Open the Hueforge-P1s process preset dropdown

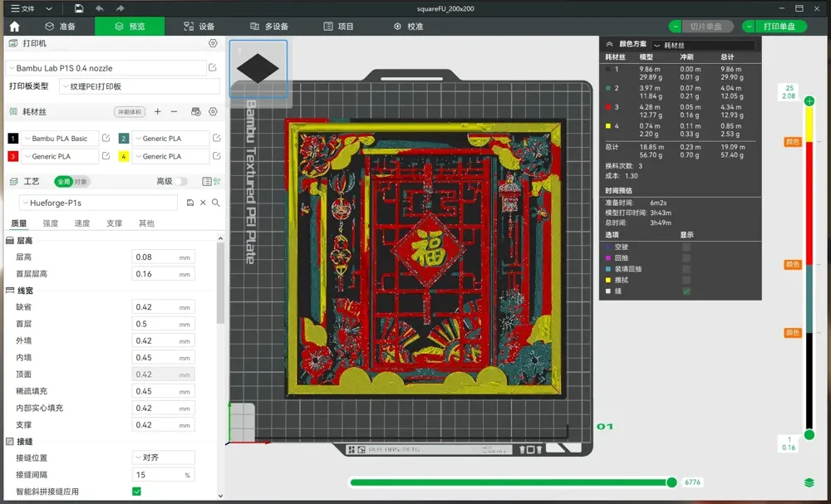click(x=99, y=203)
